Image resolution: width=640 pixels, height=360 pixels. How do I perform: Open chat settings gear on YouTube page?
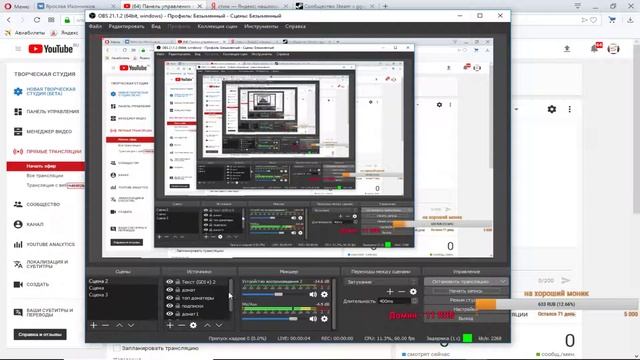(552, 109)
